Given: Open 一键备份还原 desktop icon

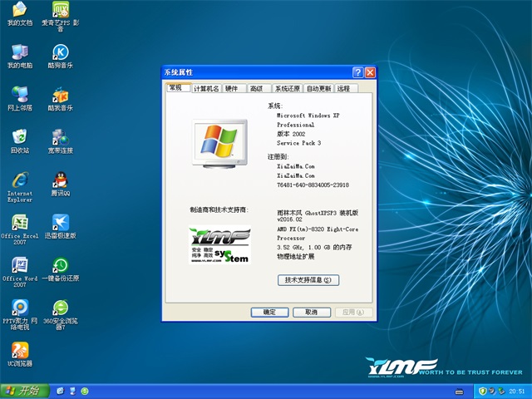Looking at the screenshot, I should click(x=60, y=266).
